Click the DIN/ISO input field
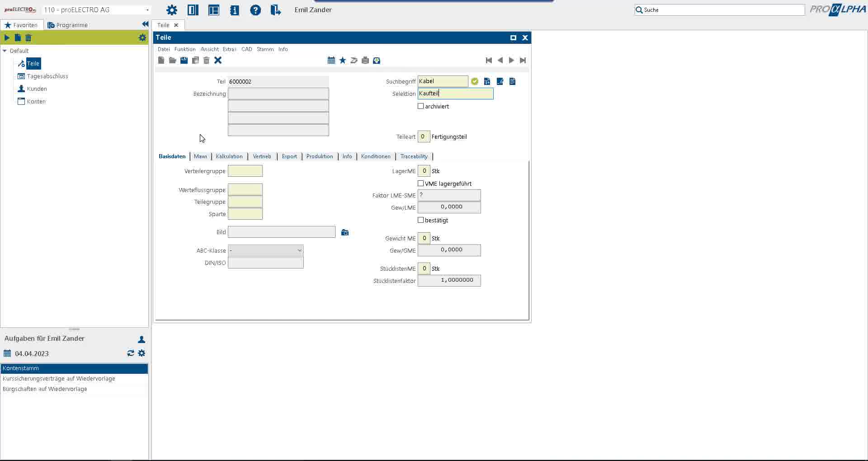This screenshot has height=461, width=868. [x=266, y=263]
